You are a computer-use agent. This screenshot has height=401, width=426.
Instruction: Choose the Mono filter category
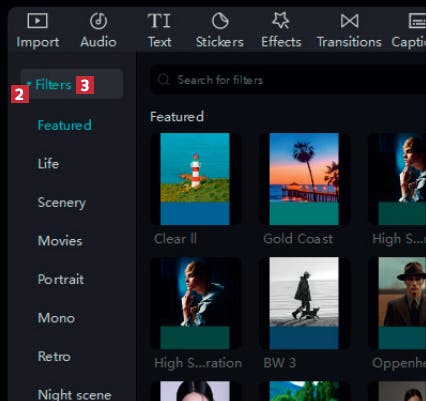[x=56, y=318]
